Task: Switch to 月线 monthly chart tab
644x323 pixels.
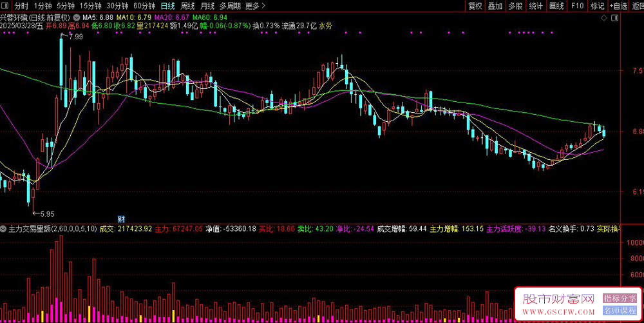Action: [207, 6]
